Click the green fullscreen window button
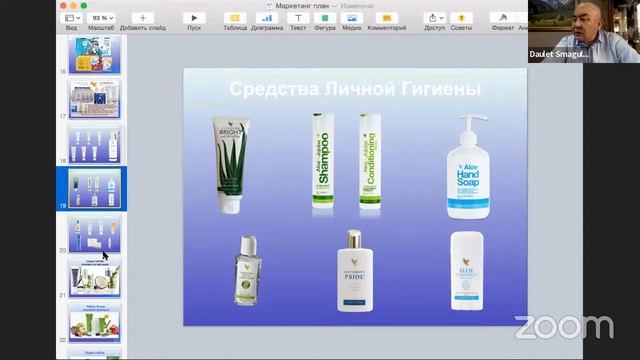Image resolution: width=640 pixels, height=360 pixels. 84,6
